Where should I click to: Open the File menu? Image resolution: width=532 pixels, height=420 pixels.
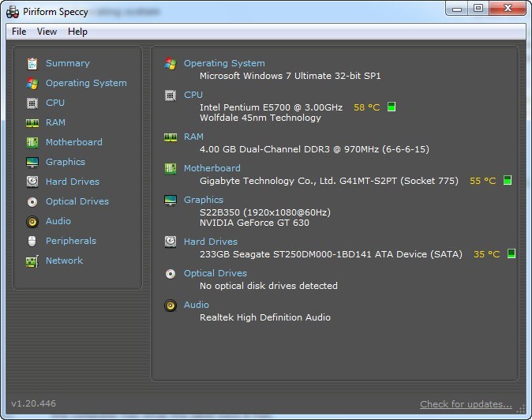pos(19,32)
